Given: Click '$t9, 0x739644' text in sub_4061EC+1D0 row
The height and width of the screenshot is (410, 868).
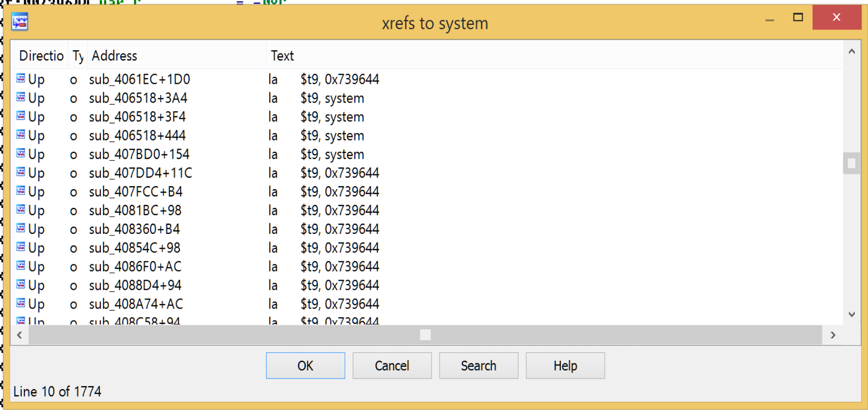Looking at the screenshot, I should click(x=340, y=79).
